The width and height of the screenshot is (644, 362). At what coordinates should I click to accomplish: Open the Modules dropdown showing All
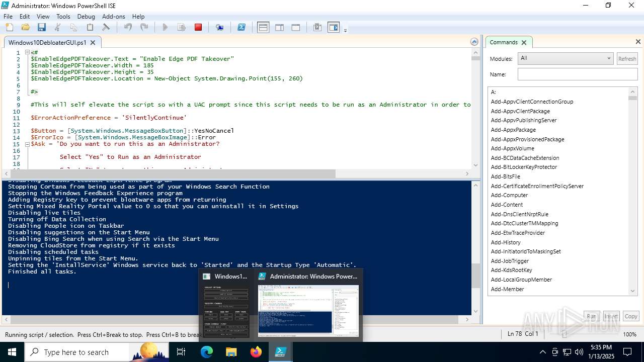[x=566, y=58]
